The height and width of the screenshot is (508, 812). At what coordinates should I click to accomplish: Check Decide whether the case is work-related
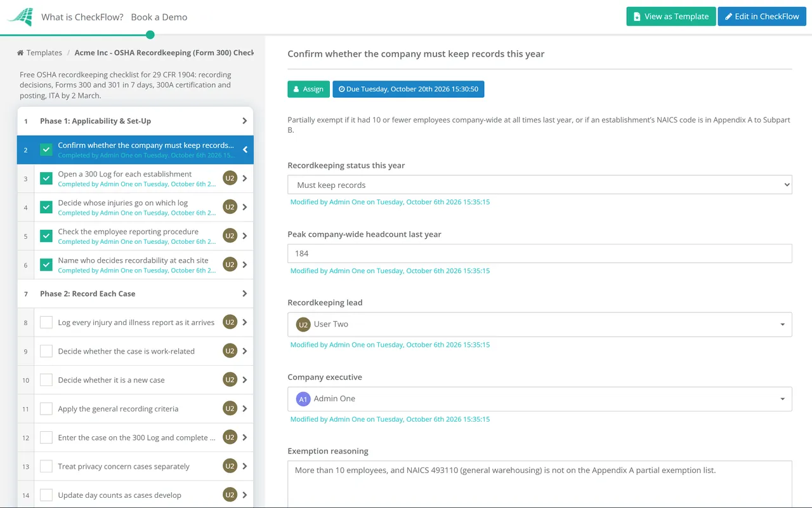coord(46,351)
